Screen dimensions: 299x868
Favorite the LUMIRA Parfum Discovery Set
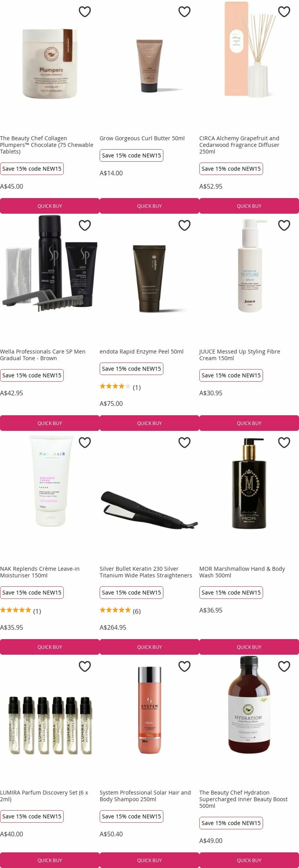[x=85, y=666]
